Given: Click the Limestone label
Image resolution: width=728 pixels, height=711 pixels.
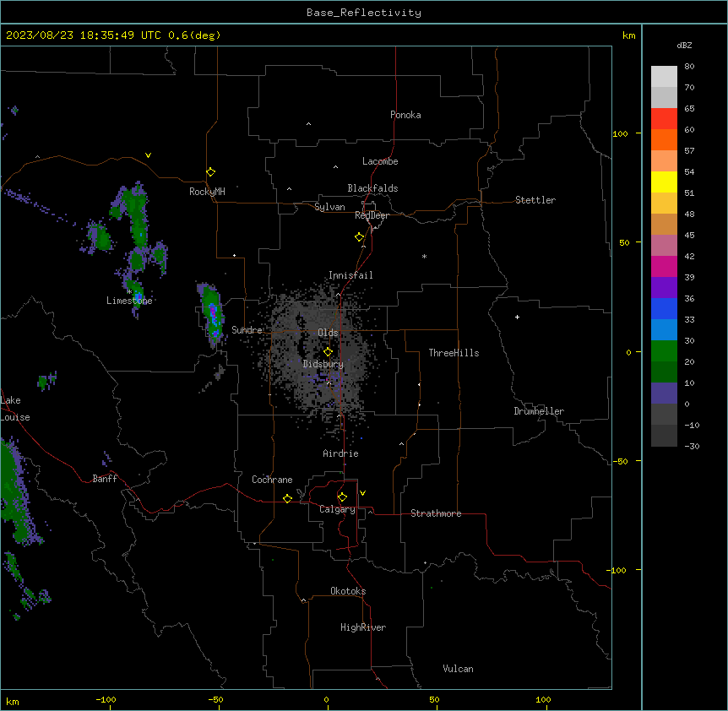Looking at the screenshot, I should point(129,301).
